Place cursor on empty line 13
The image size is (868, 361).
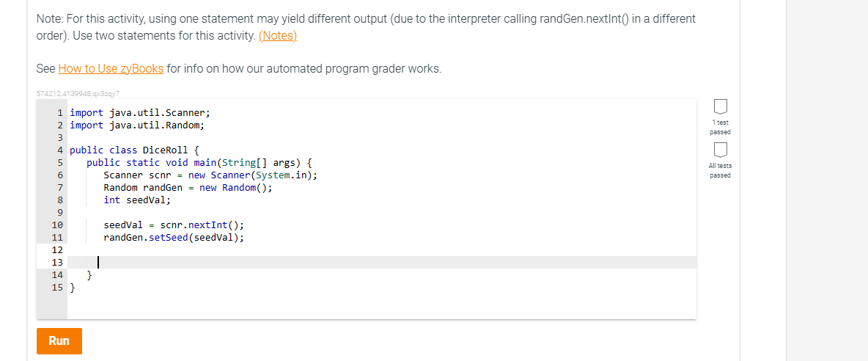pos(293,263)
